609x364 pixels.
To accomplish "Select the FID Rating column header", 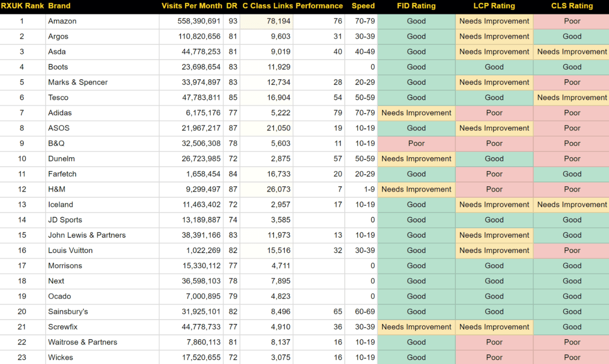I will coord(416,6).
